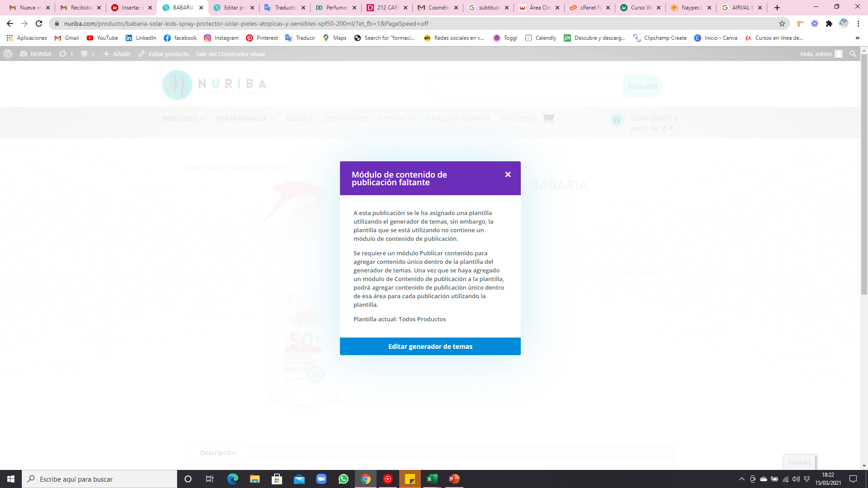The image size is (868, 488).
Task: Open Clipchamp Create bookmark
Action: [x=660, y=38]
